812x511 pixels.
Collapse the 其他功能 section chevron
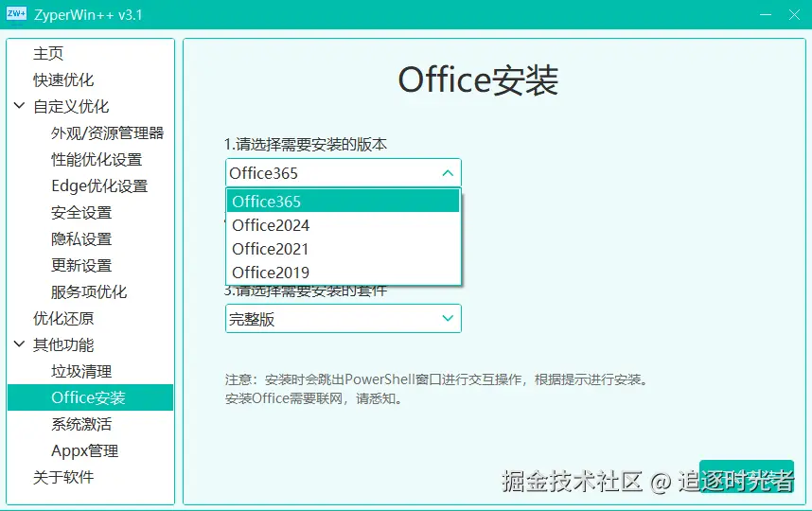click(x=19, y=344)
